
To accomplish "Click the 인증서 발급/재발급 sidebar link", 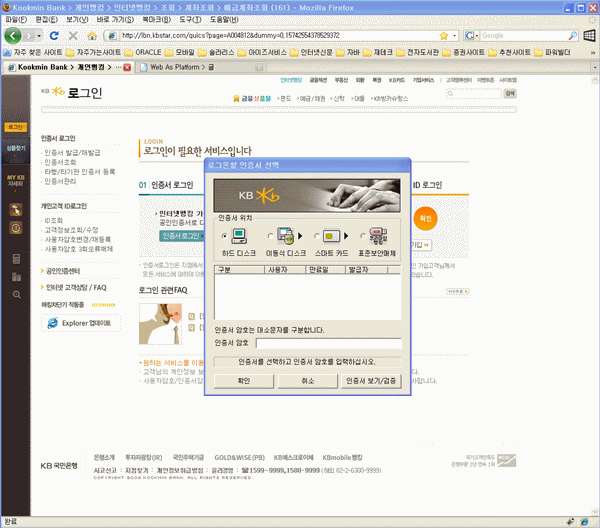I will [72, 153].
